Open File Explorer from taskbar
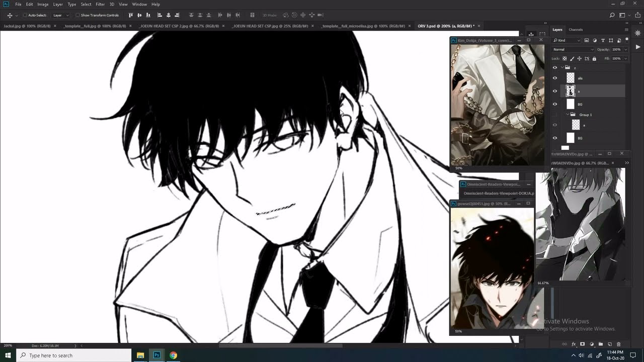The image size is (644, 362). [140, 355]
